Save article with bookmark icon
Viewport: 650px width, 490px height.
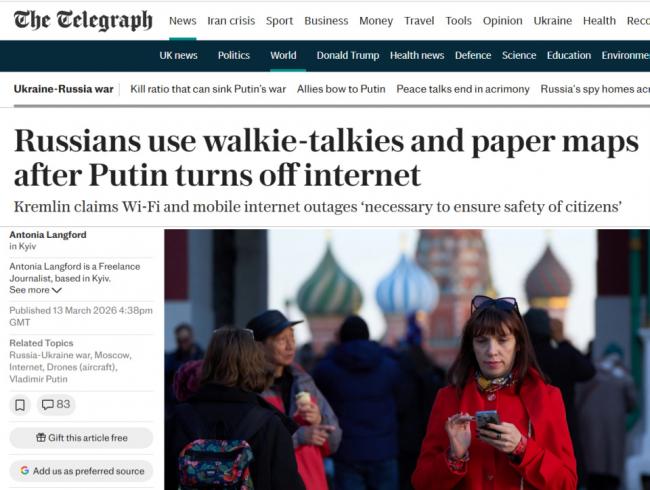click(20, 405)
